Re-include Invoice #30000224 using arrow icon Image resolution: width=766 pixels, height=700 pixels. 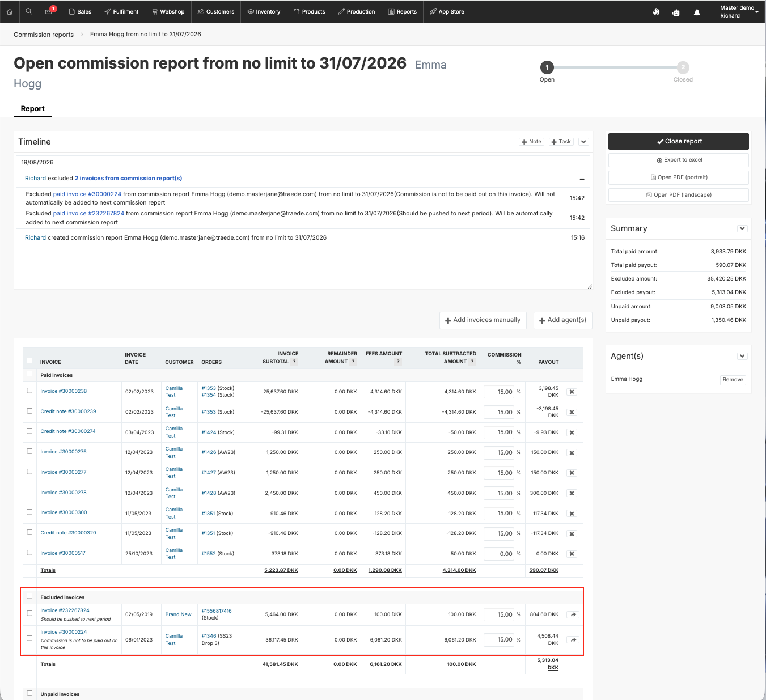[x=573, y=640]
